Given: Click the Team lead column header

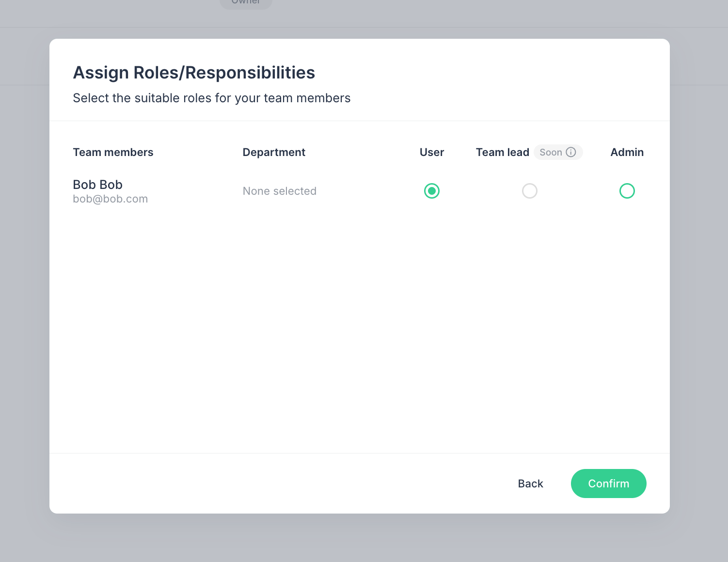Looking at the screenshot, I should point(503,152).
